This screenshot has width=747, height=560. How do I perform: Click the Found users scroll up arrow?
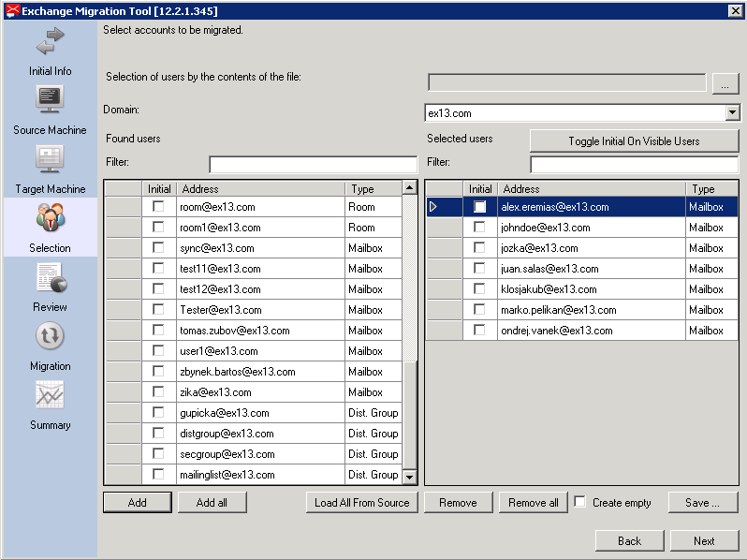(x=409, y=188)
